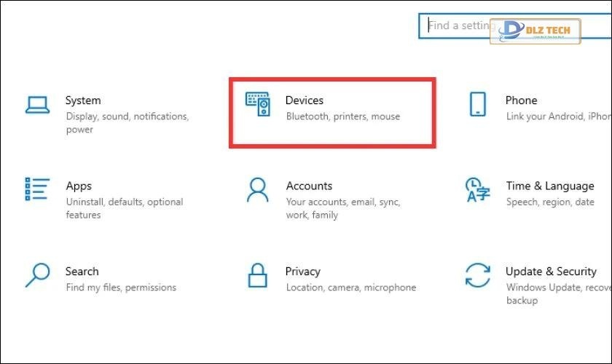
Task: Open the System settings title
Action: (83, 100)
